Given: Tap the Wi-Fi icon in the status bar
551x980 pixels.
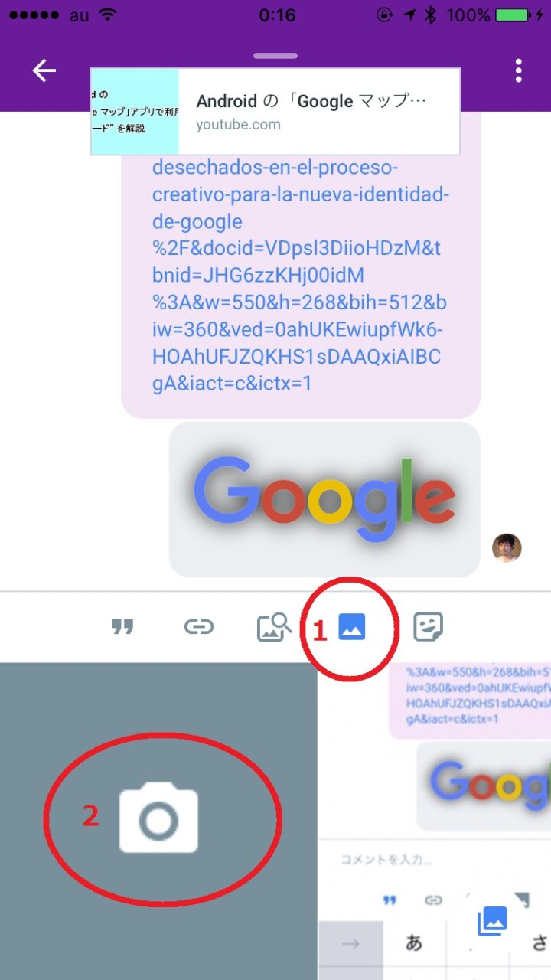Looking at the screenshot, I should tap(108, 15).
